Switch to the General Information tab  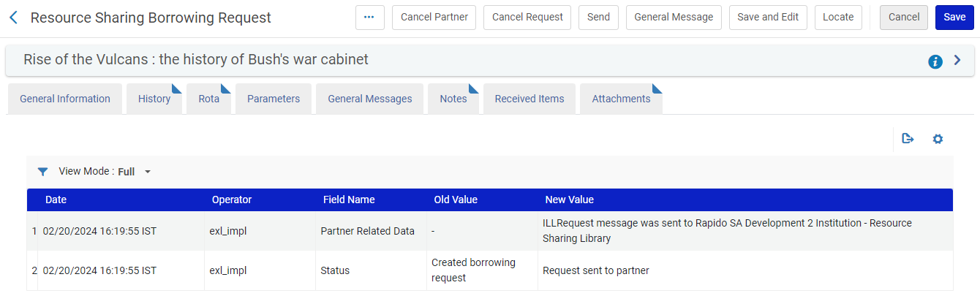(x=65, y=99)
